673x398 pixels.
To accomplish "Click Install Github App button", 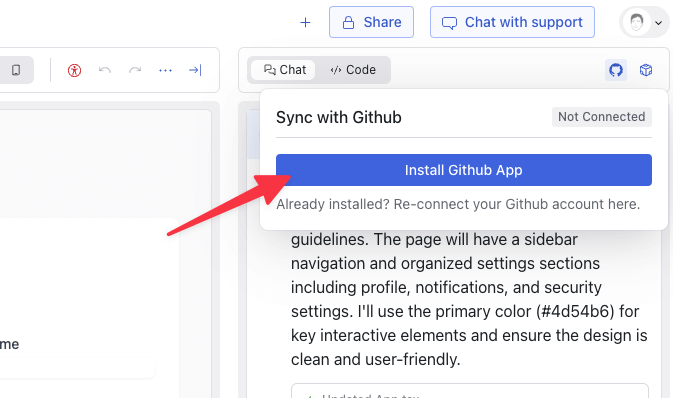I will pyautogui.click(x=464, y=170).
